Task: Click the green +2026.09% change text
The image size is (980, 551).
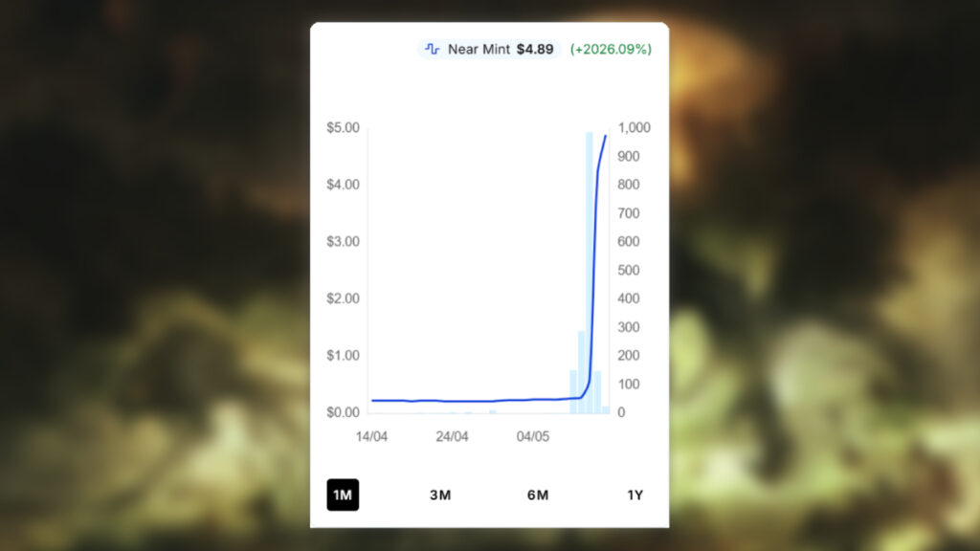Action: tap(611, 49)
